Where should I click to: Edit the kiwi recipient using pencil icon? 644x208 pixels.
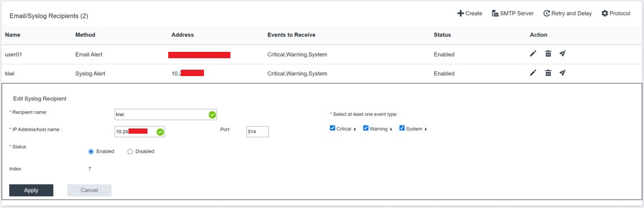[533, 73]
